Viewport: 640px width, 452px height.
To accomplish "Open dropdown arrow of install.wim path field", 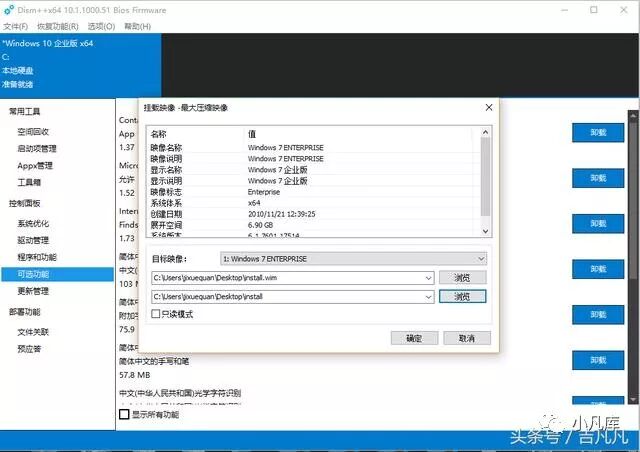I will click(429, 278).
